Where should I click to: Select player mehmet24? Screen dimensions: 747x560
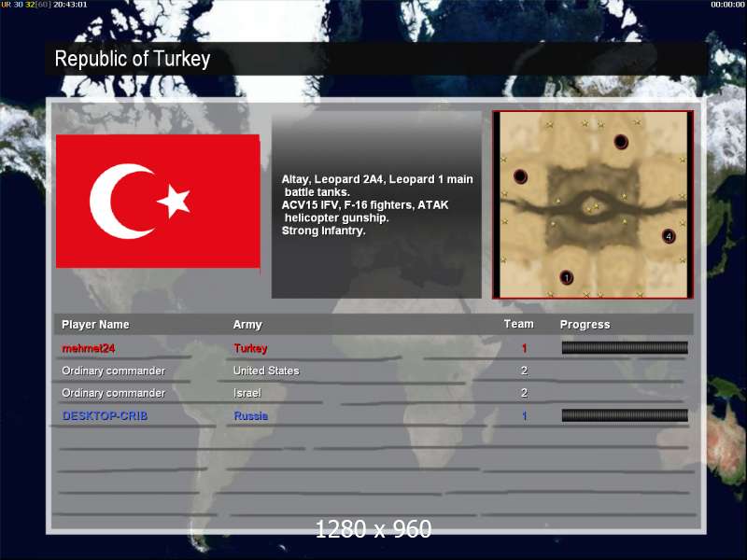[x=89, y=348]
